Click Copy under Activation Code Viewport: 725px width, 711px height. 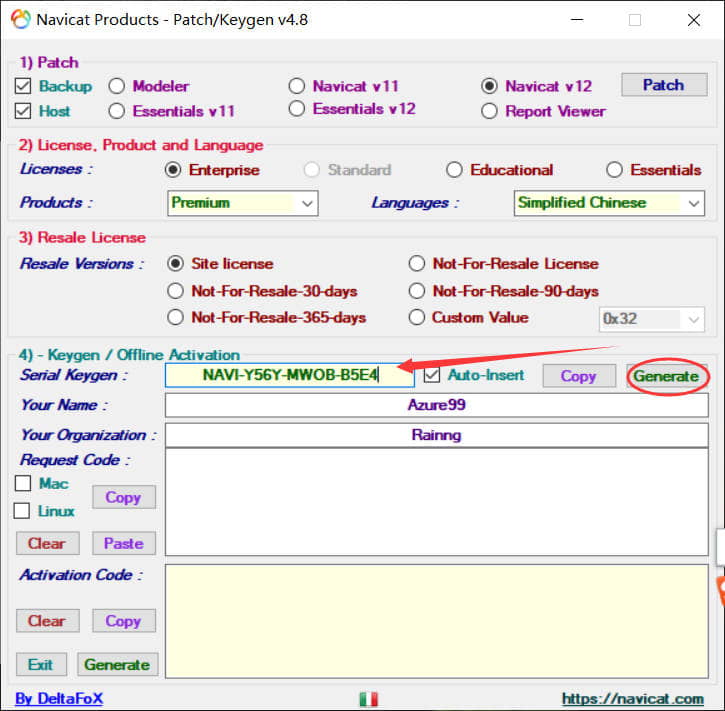point(124,620)
